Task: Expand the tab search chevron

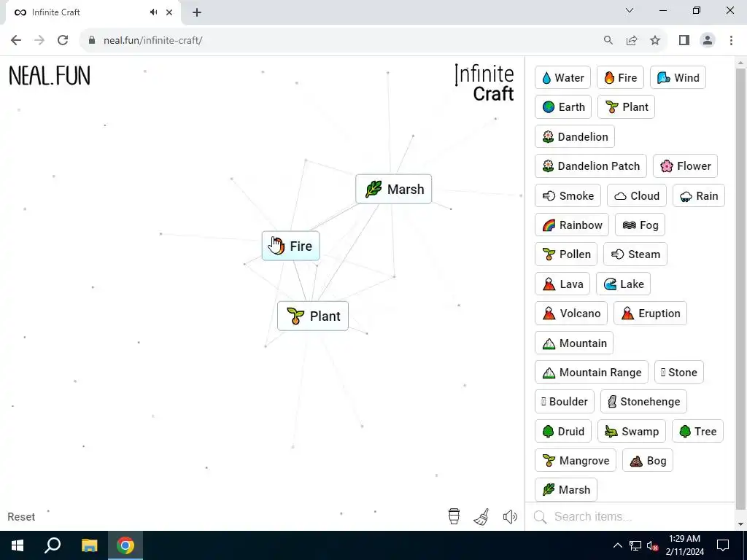Action: tap(630, 10)
